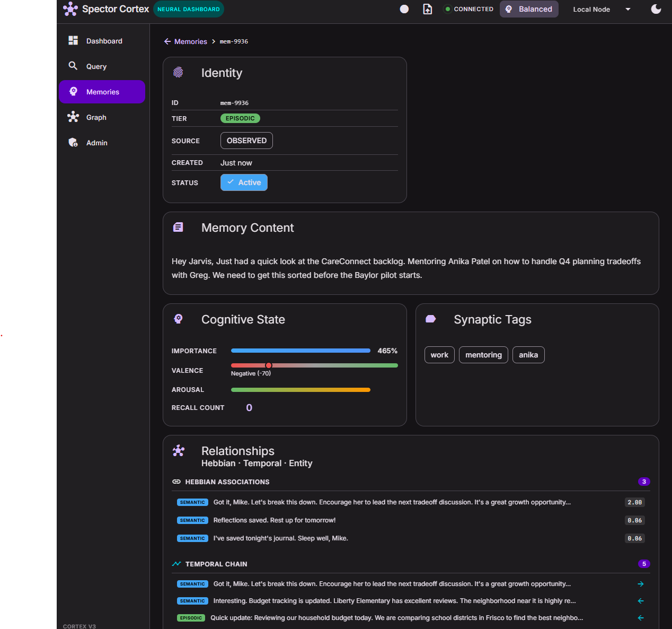Open Memories in the sidebar

point(102,92)
